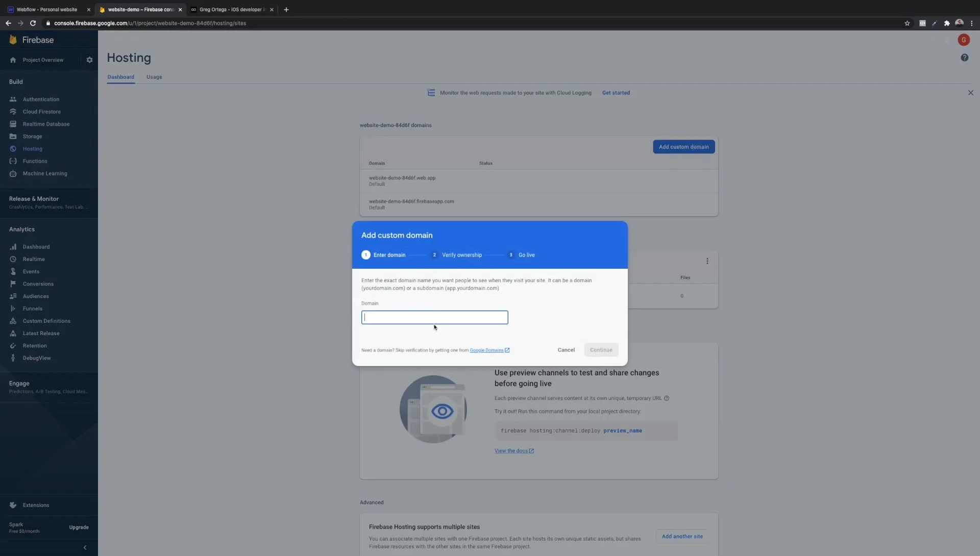This screenshot has height=556, width=980.
Task: Switch to Greg Ortega browser tab
Action: point(232,10)
